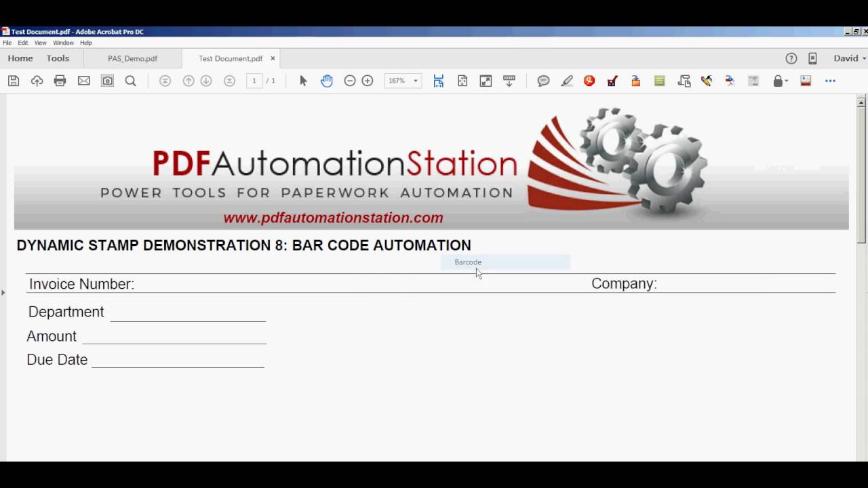Screen dimensions: 868x488
Task: Click the Company: label
Action: [x=624, y=284]
